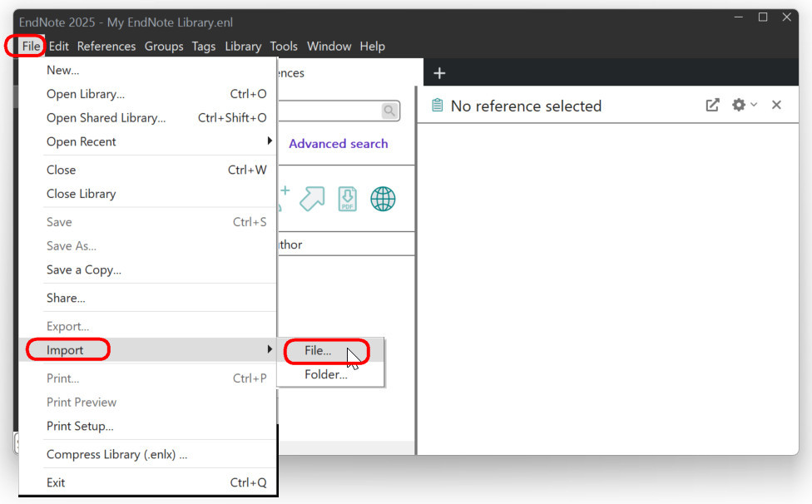Select Folder... from Import submenu
Screen dimensions: 812x504
click(x=325, y=374)
